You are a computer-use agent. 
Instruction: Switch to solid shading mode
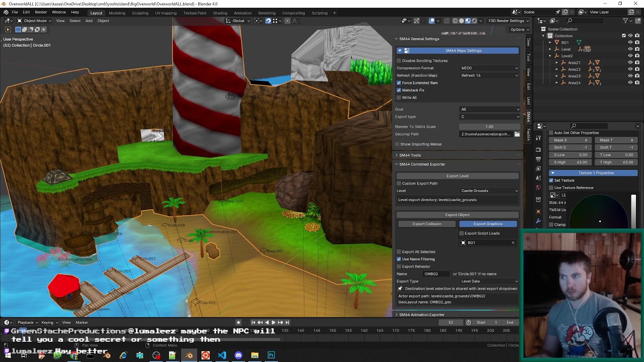point(461,21)
